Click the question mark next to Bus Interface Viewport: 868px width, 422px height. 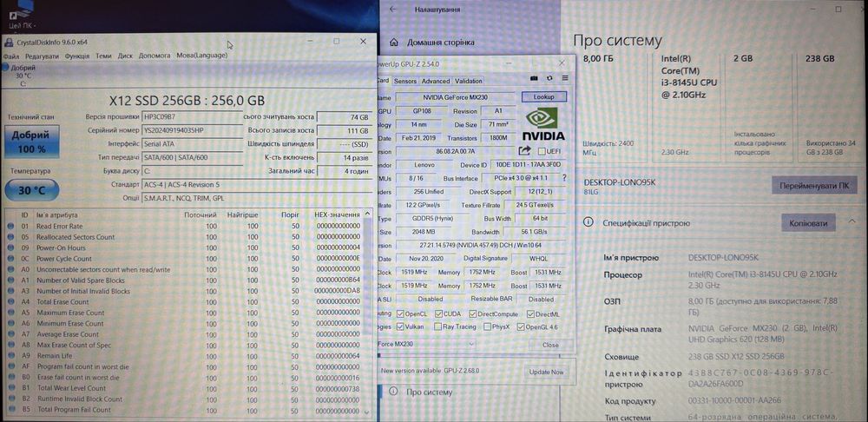tap(564, 178)
